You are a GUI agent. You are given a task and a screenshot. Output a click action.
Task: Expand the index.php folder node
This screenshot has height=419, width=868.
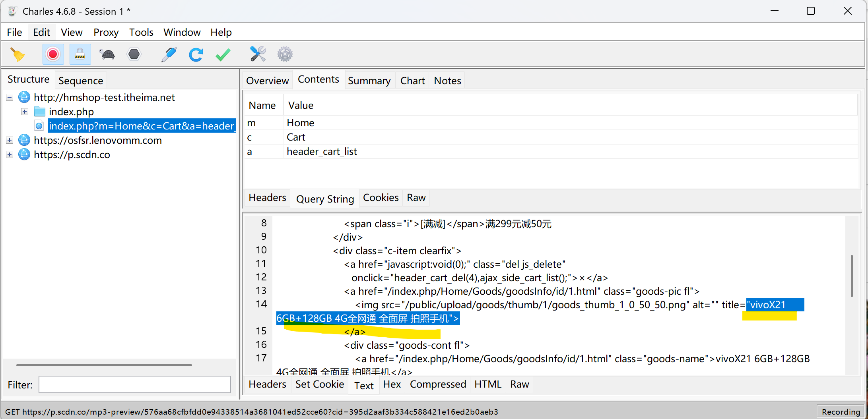coord(25,112)
